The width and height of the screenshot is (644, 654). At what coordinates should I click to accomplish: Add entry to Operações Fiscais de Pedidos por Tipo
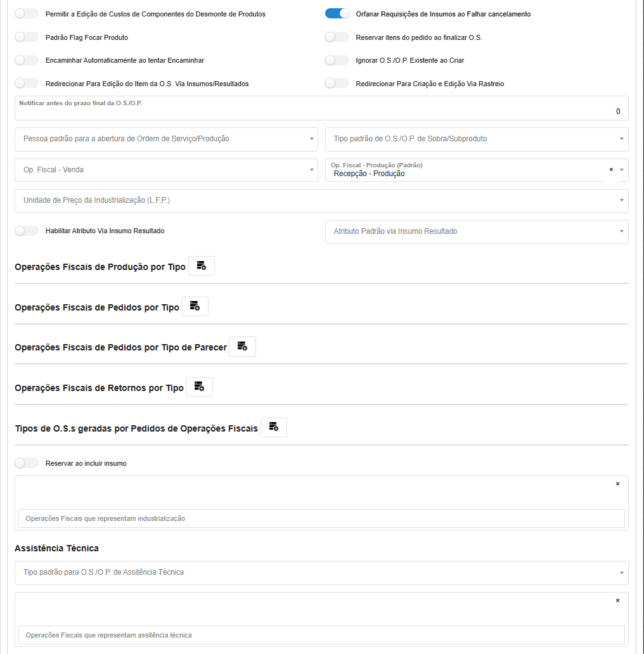pyautogui.click(x=195, y=307)
